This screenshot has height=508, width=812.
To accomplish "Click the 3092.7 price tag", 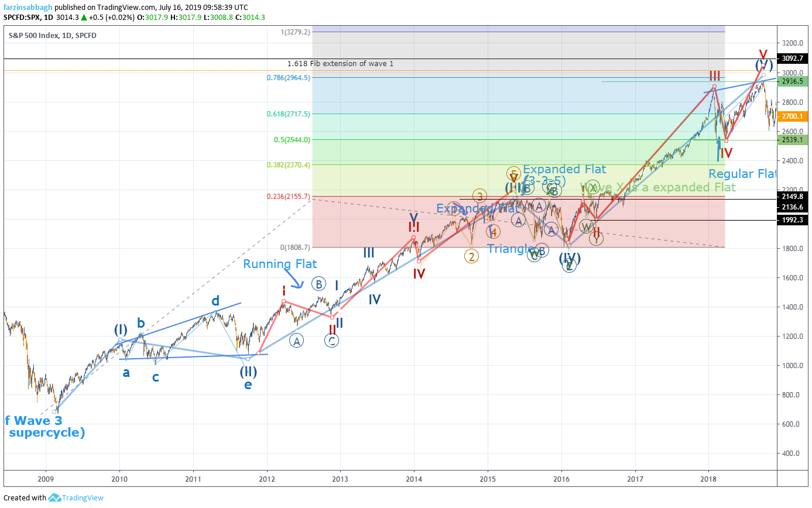I will click(794, 59).
